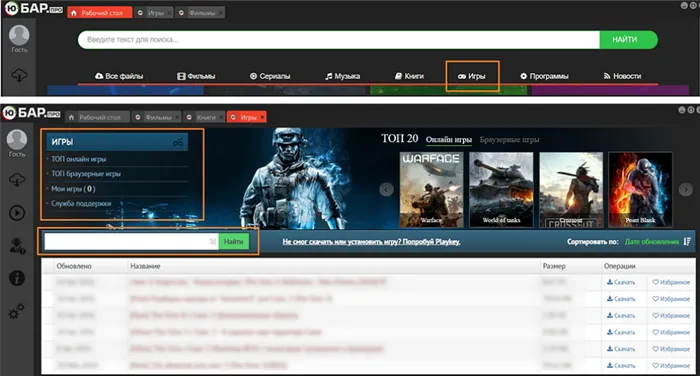700x376 pixels.
Task: Open the info icon in sidebar
Action: point(17,278)
